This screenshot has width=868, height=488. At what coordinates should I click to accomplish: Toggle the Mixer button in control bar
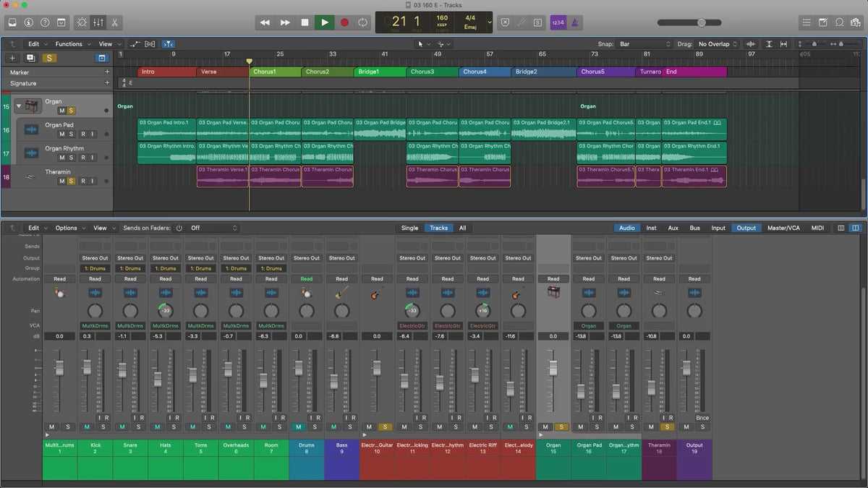[x=98, y=22]
